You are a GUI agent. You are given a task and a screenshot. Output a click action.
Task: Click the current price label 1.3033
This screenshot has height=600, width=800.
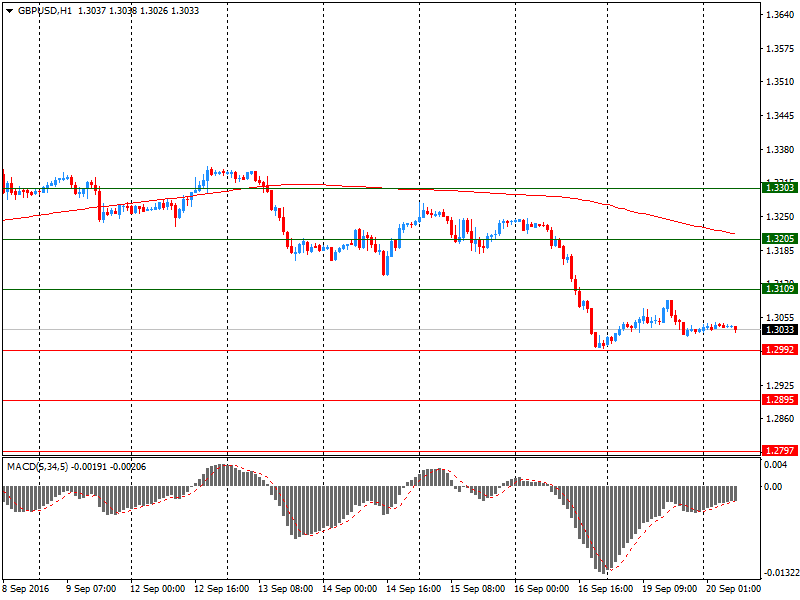[x=780, y=330]
